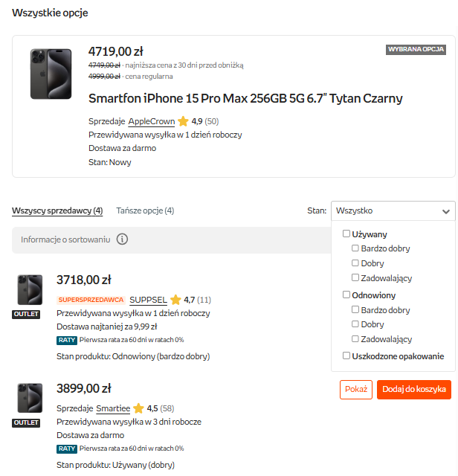
Task: Check the Używany condition checkbox
Action: 346,234
